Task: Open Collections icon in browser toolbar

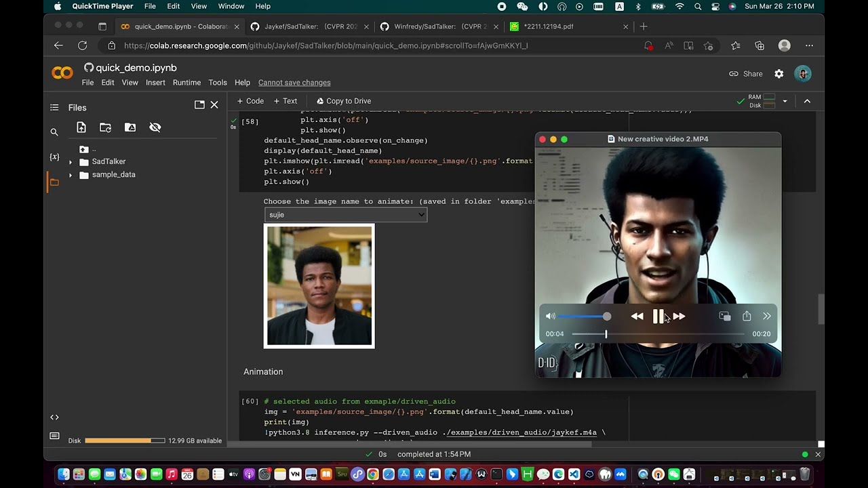Action: 759,45
